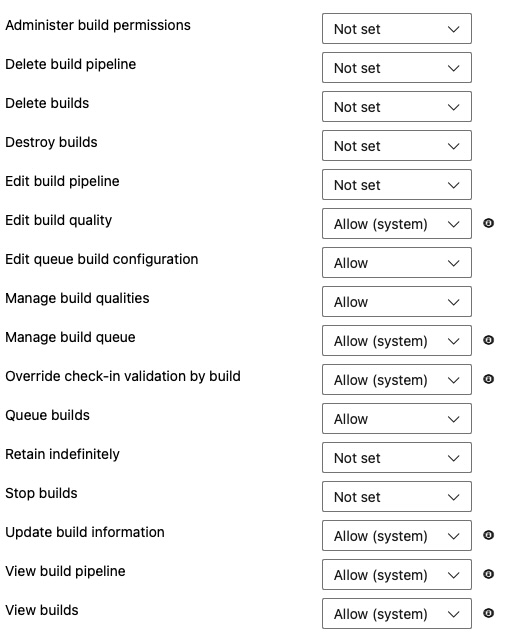Open Queue builds permission dropdown
The height and width of the screenshot is (643, 507).
[x=397, y=419]
